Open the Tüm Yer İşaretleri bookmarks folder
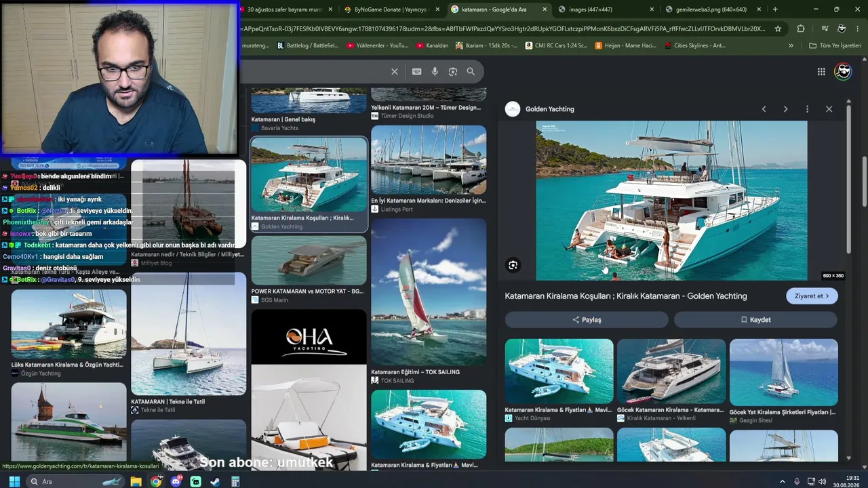 pos(835,45)
